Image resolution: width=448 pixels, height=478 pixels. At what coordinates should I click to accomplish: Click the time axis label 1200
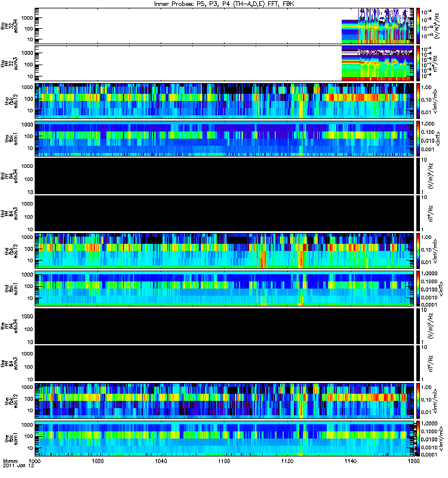(413, 461)
